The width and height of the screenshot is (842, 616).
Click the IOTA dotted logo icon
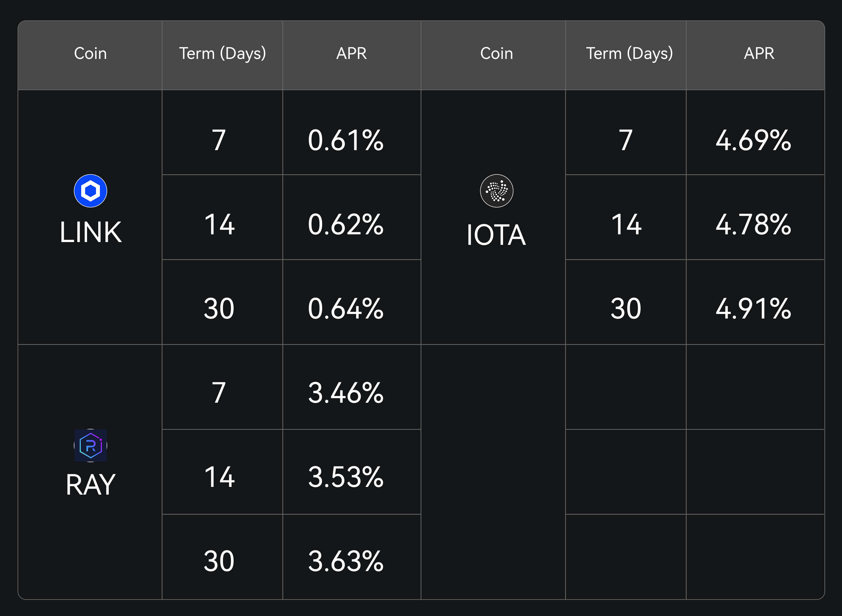click(496, 190)
